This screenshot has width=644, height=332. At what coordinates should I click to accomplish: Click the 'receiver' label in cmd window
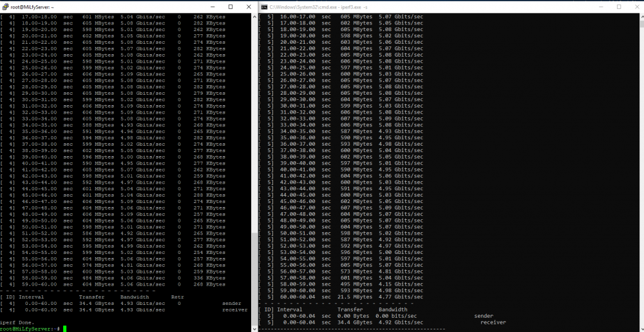click(x=493, y=322)
